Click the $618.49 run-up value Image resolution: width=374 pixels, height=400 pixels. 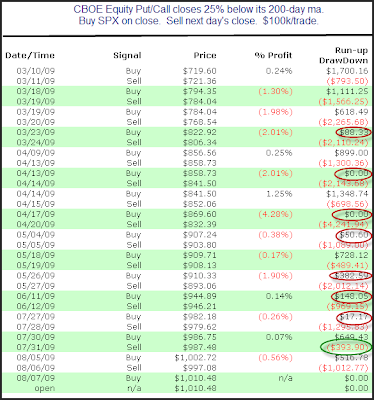coord(351,112)
